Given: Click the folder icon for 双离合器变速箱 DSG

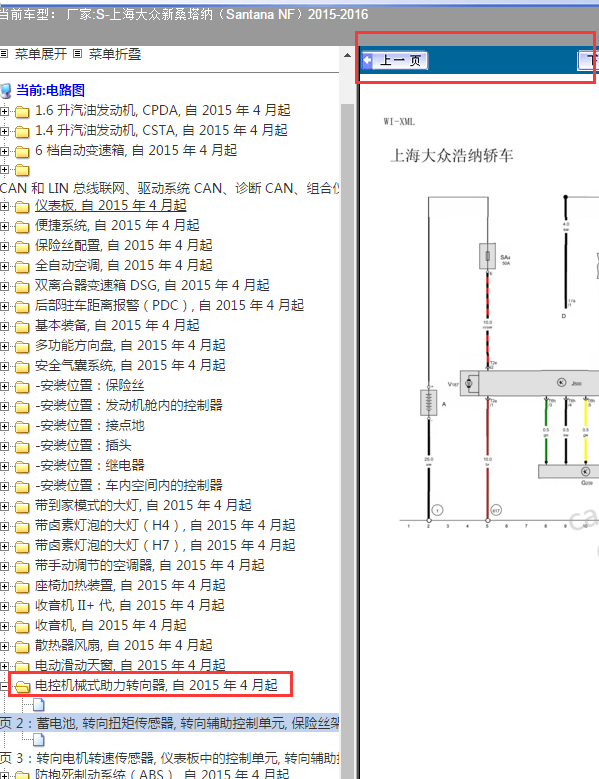Looking at the screenshot, I should 22,286.
